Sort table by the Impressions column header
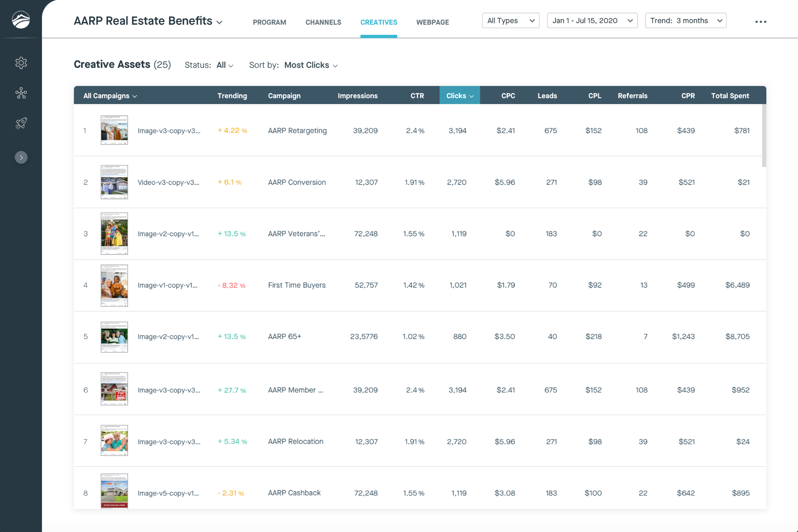 pyautogui.click(x=357, y=96)
